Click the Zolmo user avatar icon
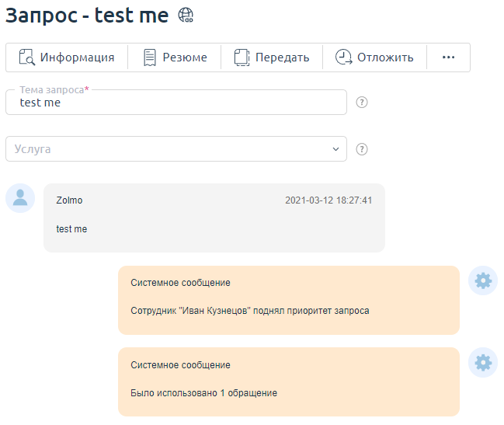The width and height of the screenshot is (504, 425). (x=20, y=198)
